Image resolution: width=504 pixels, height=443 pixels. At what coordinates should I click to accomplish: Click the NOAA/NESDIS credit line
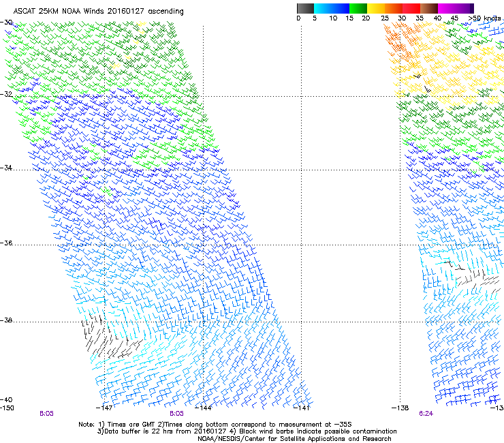(x=294, y=439)
